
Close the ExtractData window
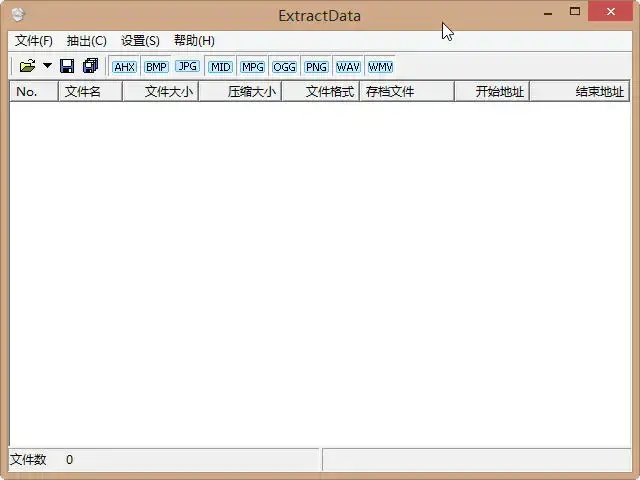[611, 12]
